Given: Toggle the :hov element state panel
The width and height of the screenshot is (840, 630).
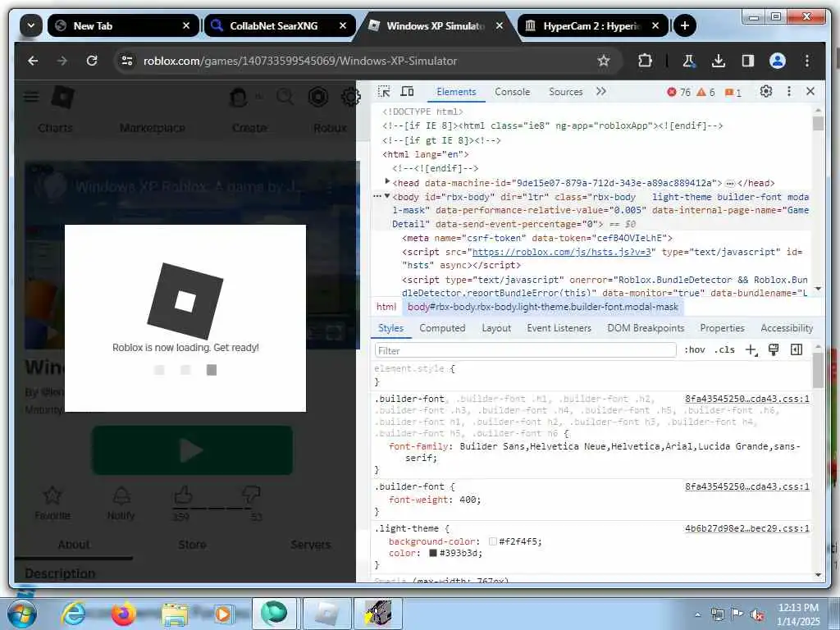Looking at the screenshot, I should click(694, 349).
